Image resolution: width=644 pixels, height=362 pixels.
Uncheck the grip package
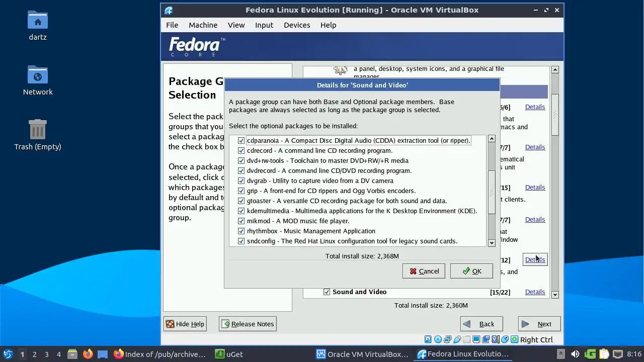241,191
